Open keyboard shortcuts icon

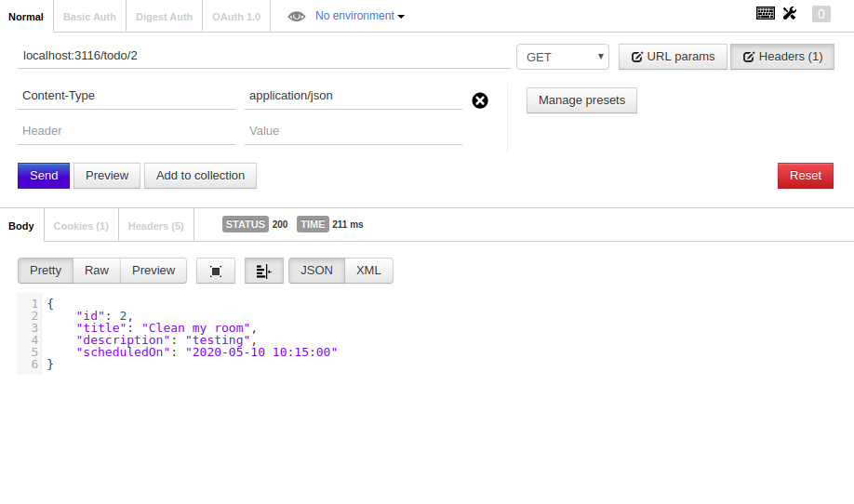[766, 13]
